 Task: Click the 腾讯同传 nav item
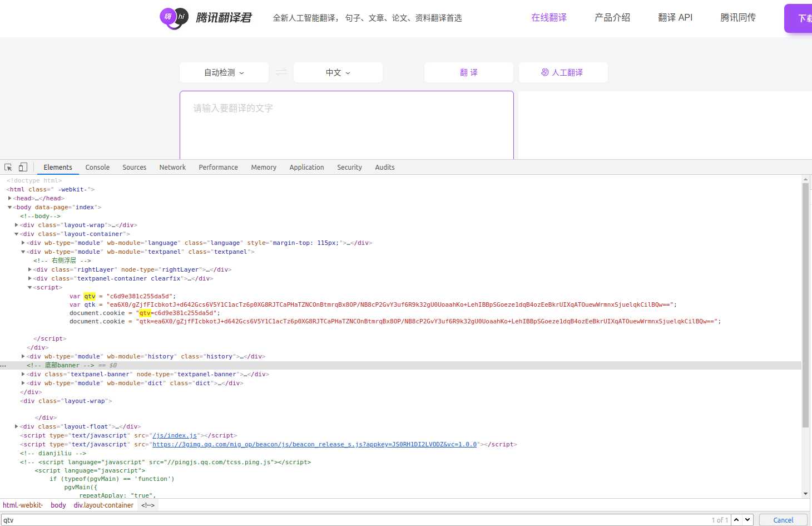[x=738, y=18]
